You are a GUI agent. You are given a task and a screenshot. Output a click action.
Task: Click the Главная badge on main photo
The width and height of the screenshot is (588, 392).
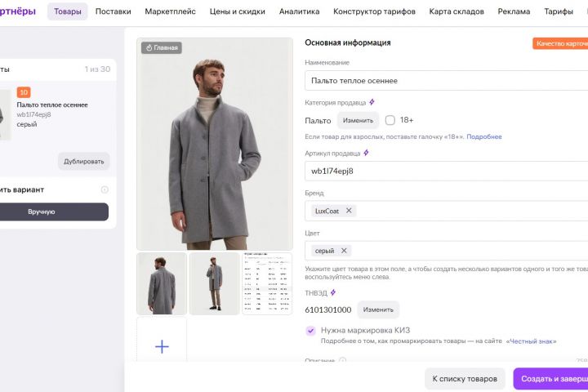161,48
